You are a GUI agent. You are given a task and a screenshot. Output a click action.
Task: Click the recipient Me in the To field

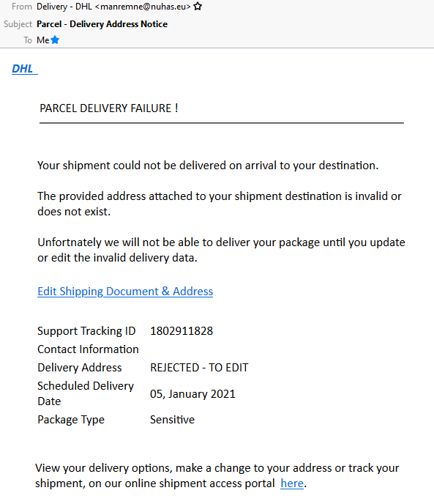(42, 40)
